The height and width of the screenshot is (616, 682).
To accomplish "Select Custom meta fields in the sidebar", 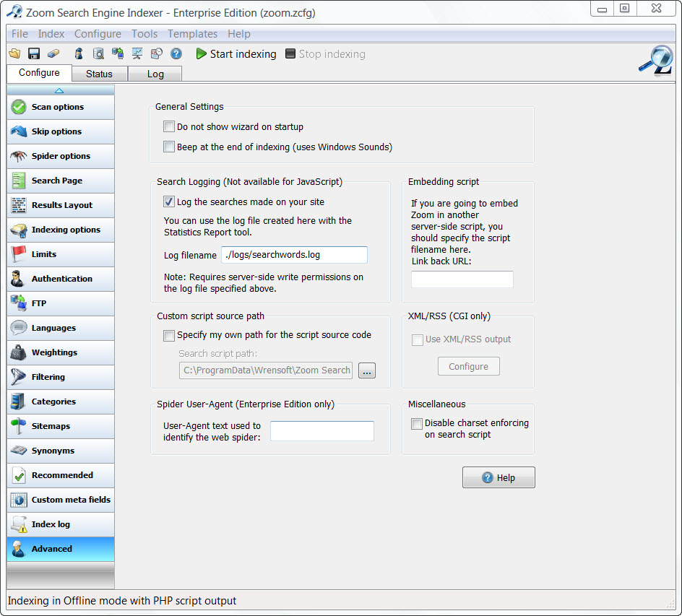I will (61, 500).
